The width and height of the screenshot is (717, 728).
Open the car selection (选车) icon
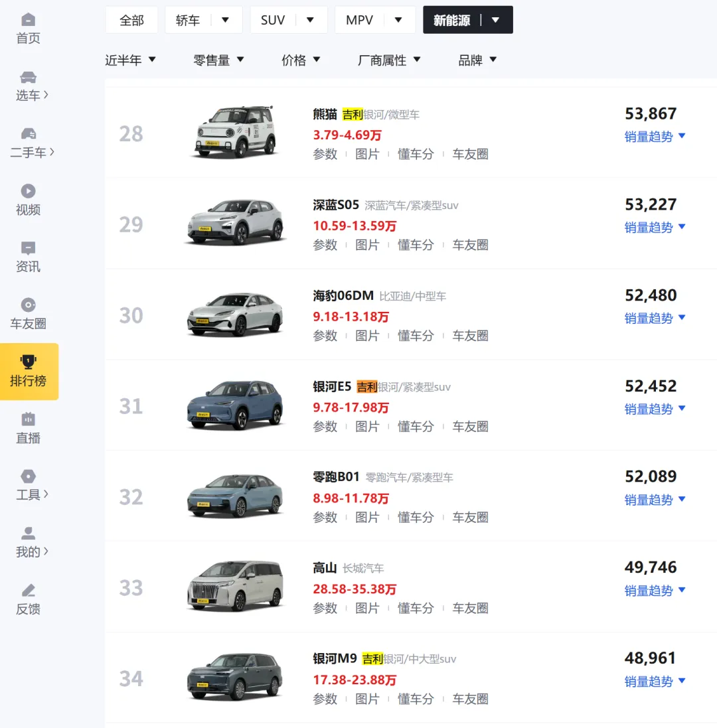tap(28, 77)
